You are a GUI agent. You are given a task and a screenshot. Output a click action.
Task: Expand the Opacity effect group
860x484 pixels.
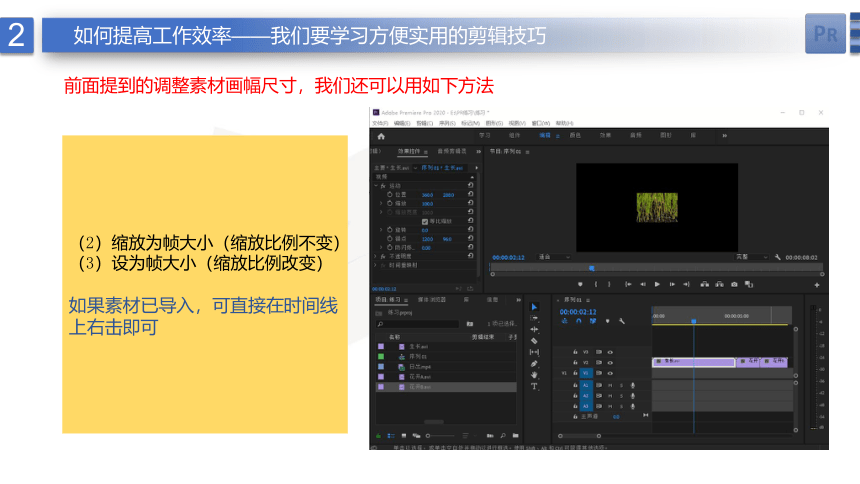tap(376, 256)
